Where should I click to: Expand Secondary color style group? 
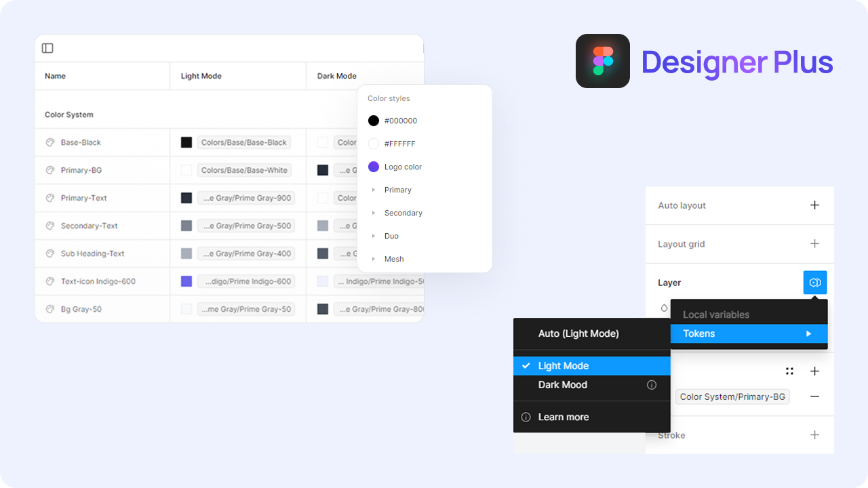[x=374, y=213]
